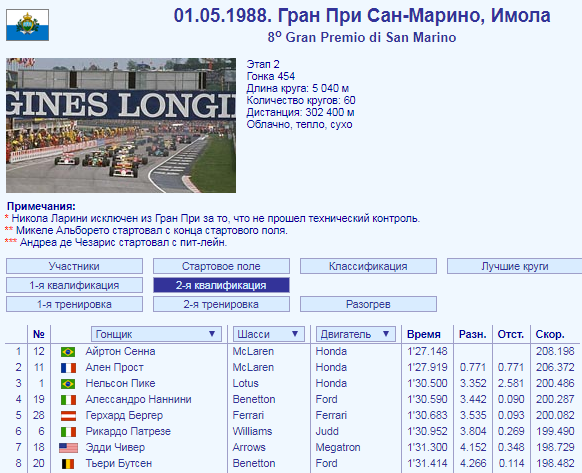Open driver link Герхард Бергер
582x473 pixels.
[124, 415]
